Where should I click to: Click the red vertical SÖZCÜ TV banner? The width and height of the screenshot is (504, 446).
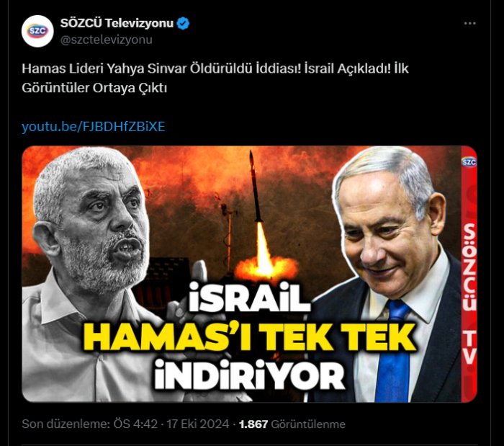[x=469, y=274]
